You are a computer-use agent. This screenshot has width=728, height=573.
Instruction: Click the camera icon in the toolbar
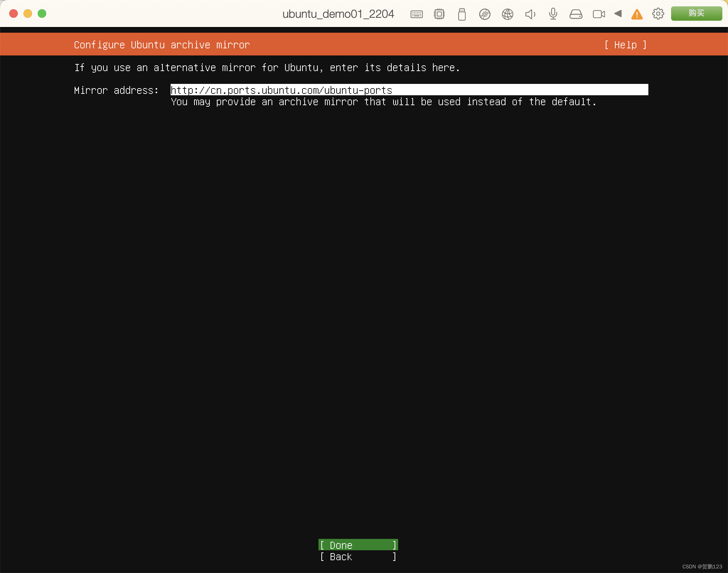[599, 14]
